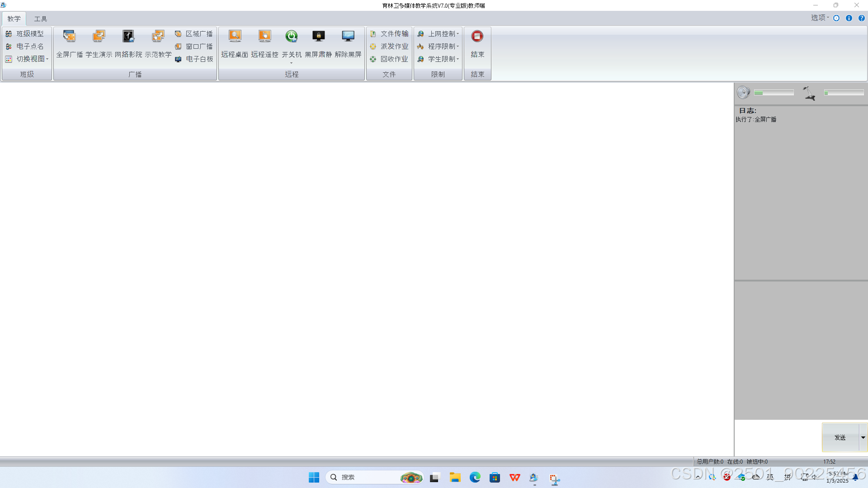Screen dimensions: 868x488
Task: Toggle the microphone icon
Action: 809,93
